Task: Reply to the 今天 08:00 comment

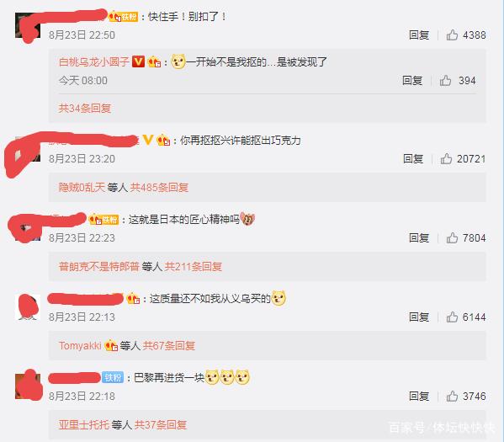Action: 412,81
